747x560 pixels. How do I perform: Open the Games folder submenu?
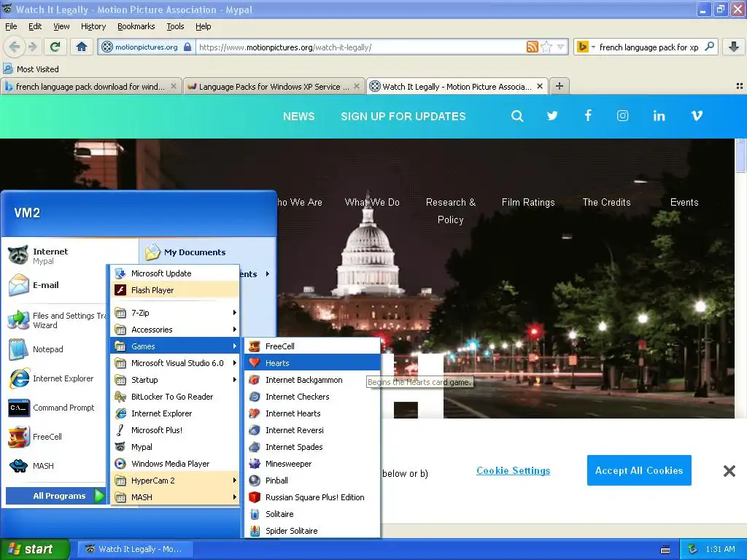click(175, 346)
